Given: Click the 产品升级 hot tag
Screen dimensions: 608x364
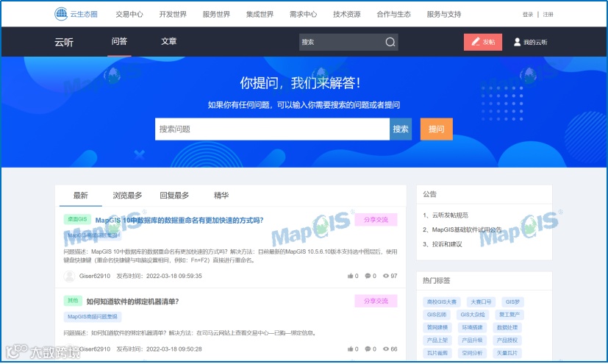Looking at the screenshot, I should click(472, 340).
